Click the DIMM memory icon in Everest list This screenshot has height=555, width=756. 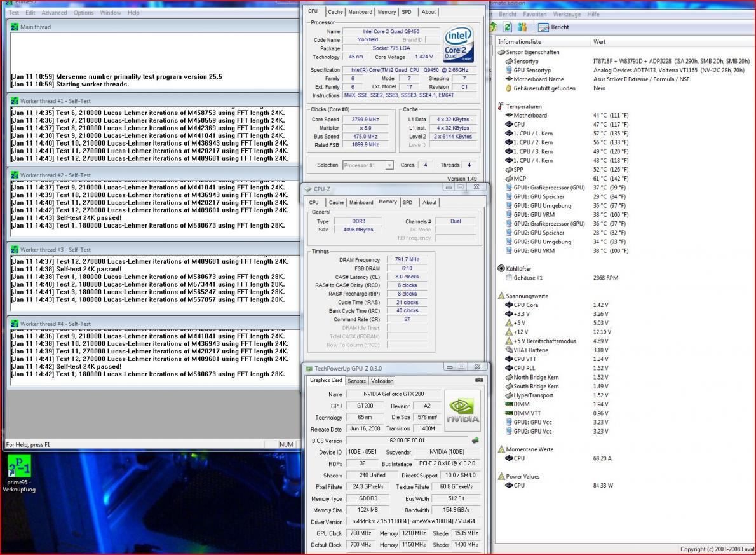[x=509, y=404]
